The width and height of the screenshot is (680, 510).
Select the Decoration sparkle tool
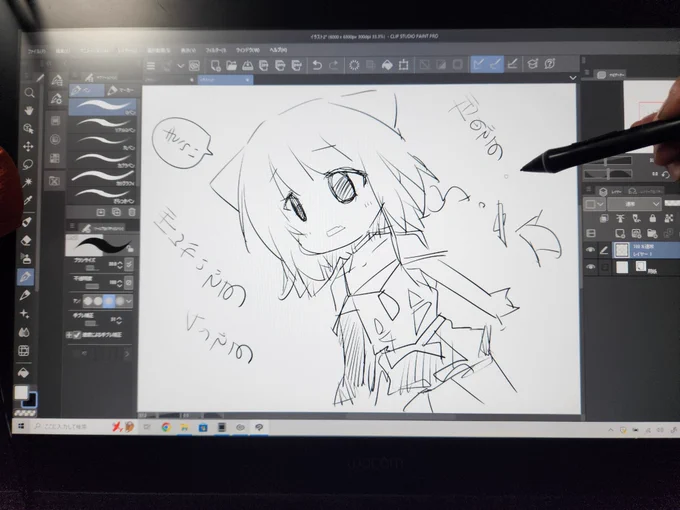24,314
